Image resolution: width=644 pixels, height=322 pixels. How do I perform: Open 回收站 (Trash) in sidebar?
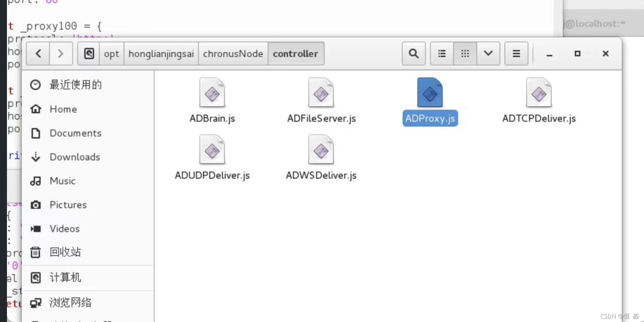pyautogui.click(x=88, y=252)
